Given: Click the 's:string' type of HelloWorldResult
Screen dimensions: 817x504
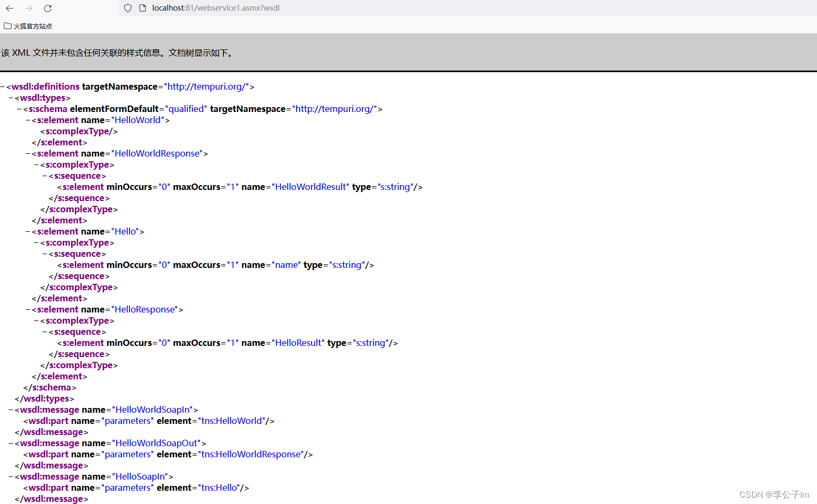Looking at the screenshot, I should (396, 187).
